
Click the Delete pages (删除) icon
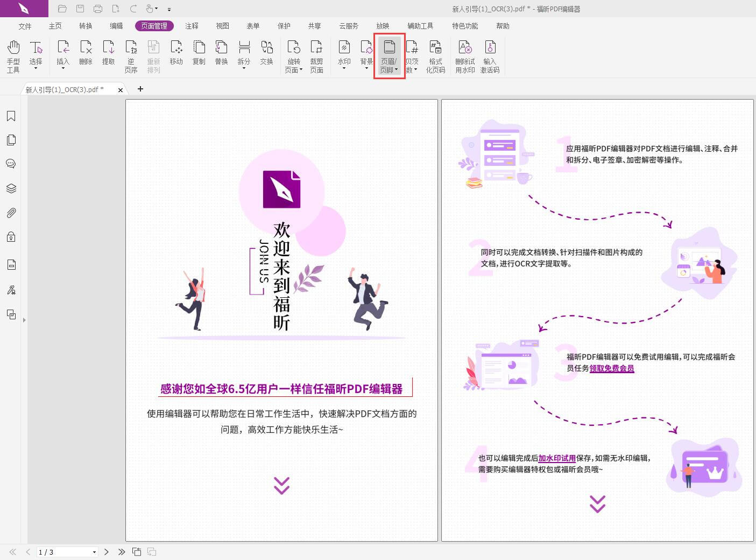pyautogui.click(x=86, y=53)
